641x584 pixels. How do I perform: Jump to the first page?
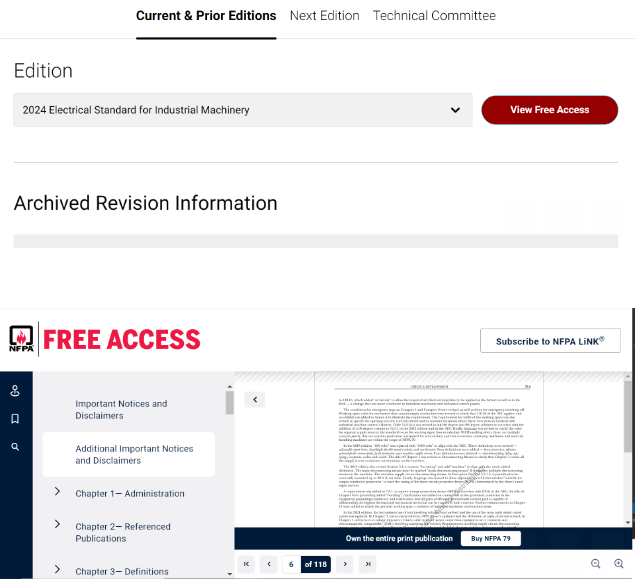[247, 565]
